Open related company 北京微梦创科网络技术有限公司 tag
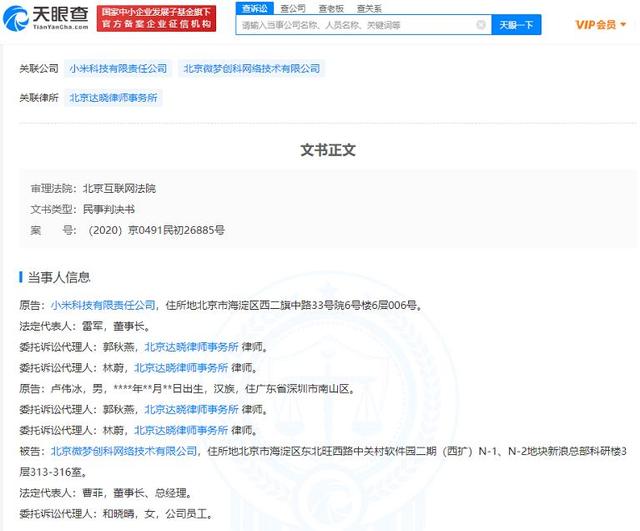The image size is (640, 531). point(251,69)
